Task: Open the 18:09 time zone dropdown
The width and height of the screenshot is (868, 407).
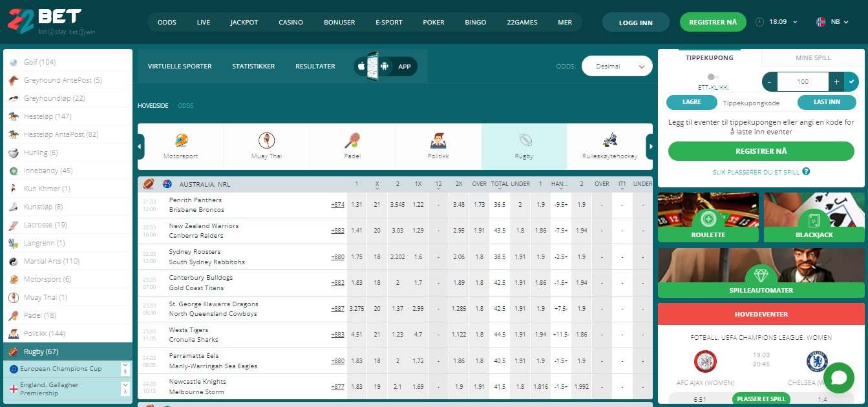Action: point(783,22)
